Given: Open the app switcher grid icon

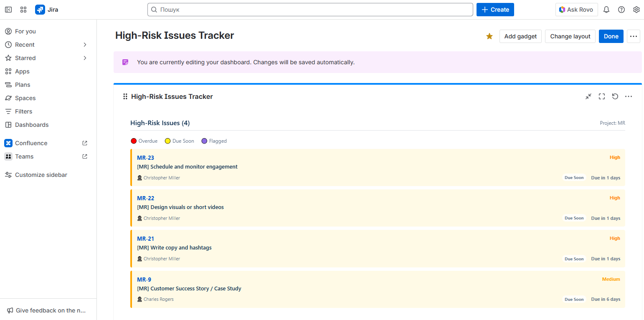Looking at the screenshot, I should (23, 10).
